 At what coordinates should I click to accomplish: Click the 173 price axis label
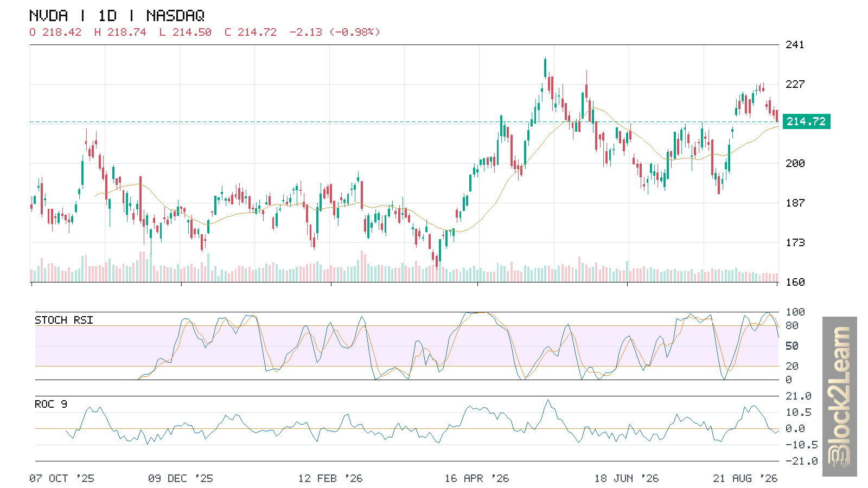[x=795, y=242]
